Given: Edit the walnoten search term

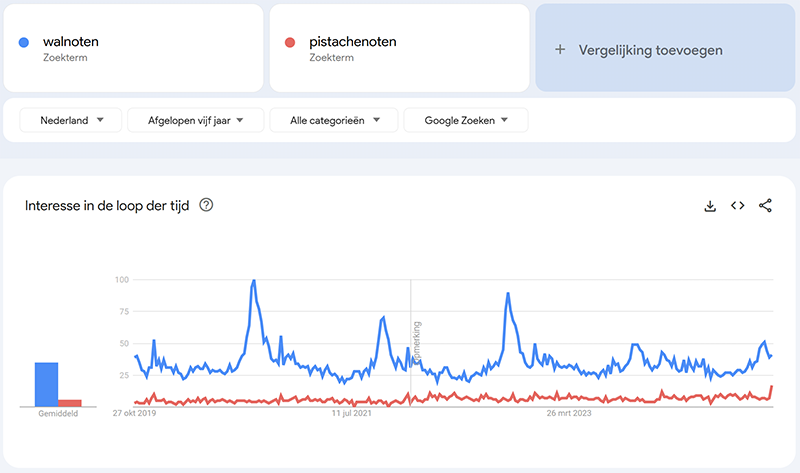Looking at the screenshot, I should (71, 42).
